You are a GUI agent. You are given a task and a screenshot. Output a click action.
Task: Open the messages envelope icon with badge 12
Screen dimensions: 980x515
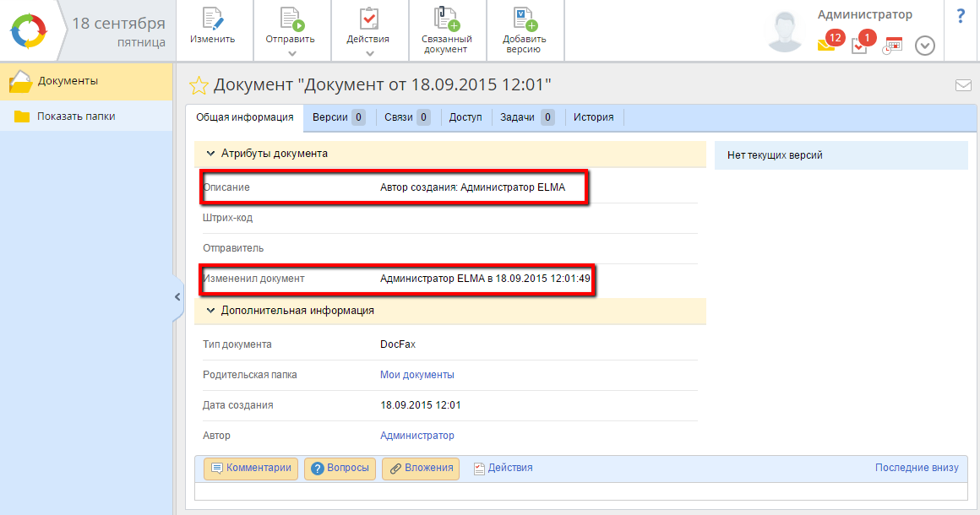tap(826, 45)
